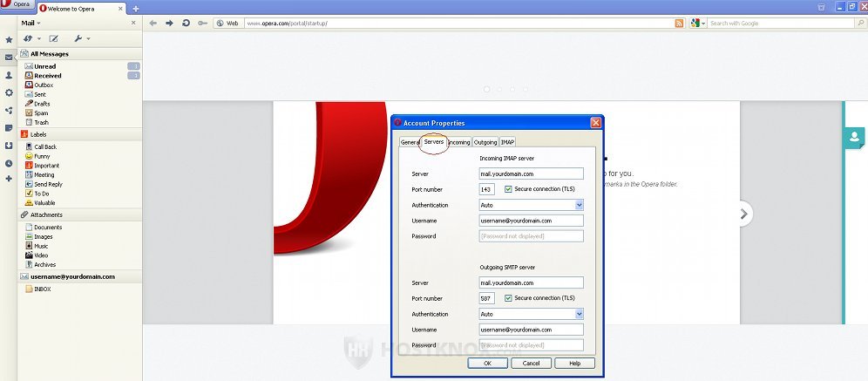Open the Drafts folder
The width and height of the screenshot is (868, 381).
[x=42, y=104]
